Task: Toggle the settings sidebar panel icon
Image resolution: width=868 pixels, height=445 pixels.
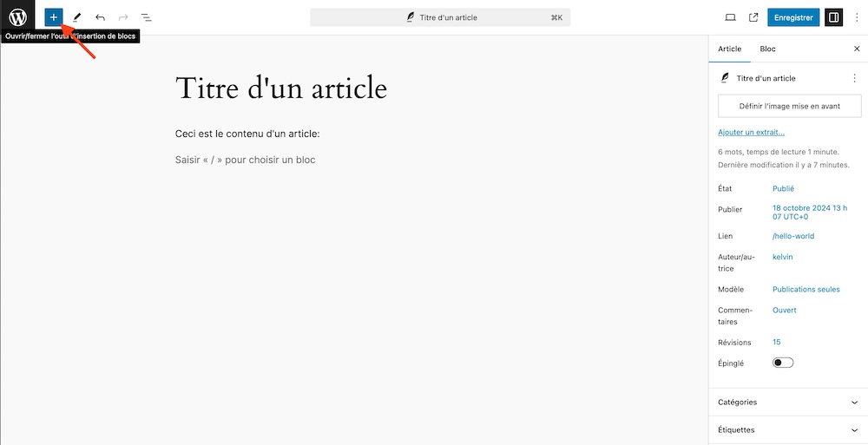Action: point(833,17)
